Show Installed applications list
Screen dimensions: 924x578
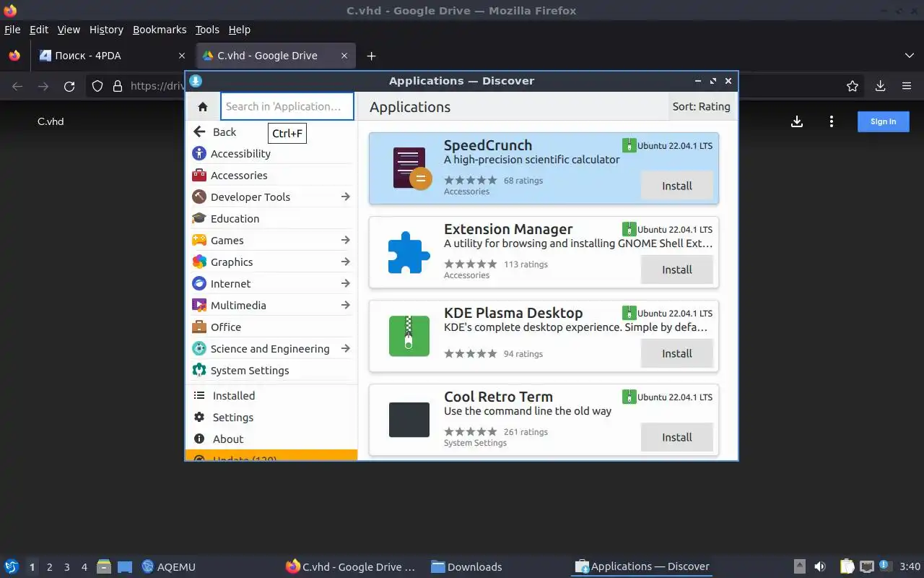[x=271, y=395]
